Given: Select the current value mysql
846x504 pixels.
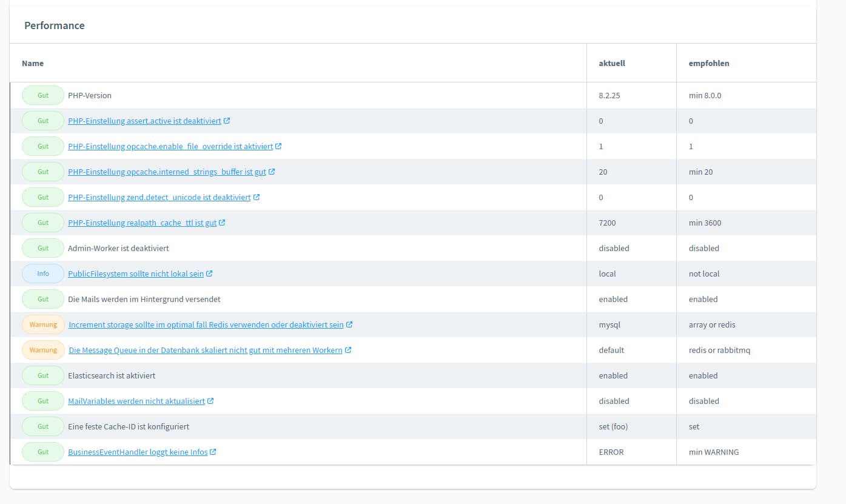Looking at the screenshot, I should point(609,324).
